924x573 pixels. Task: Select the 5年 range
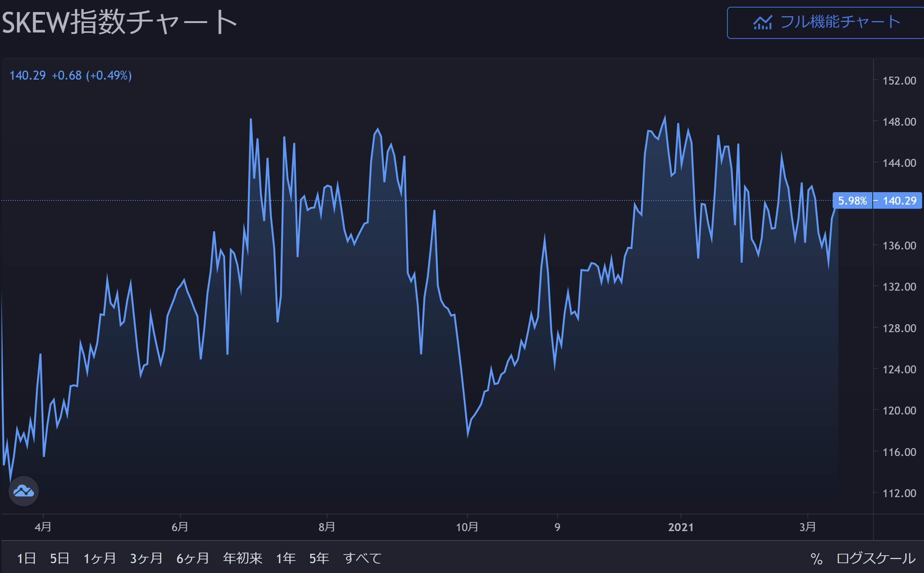(x=319, y=558)
